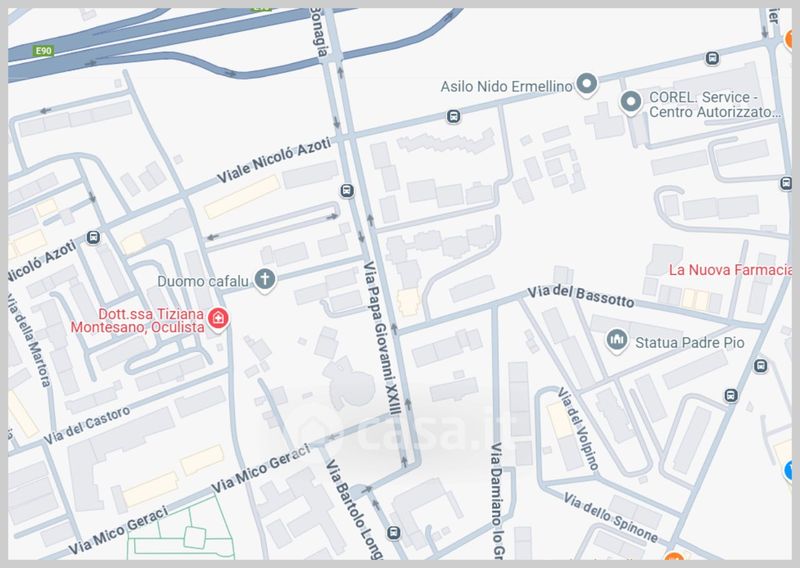The height and width of the screenshot is (568, 800).
Task: Click bus stop icon near left Nicoló Azoti label
Action: tap(93, 237)
